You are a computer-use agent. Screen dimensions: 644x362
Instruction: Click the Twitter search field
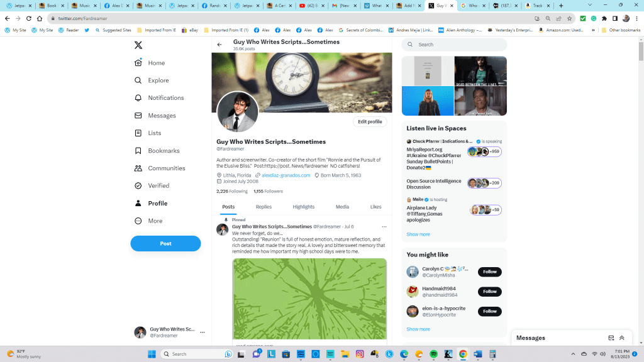[459, 45]
